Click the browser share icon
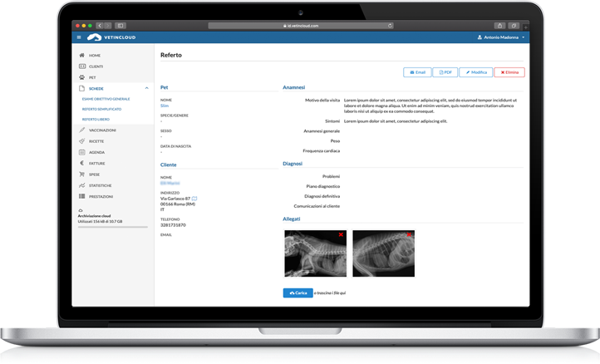Image resolution: width=600 pixels, height=364 pixels. point(499,26)
